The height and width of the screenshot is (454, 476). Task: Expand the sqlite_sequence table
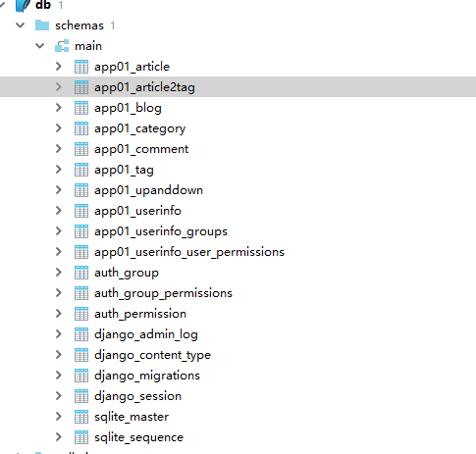[59, 437]
